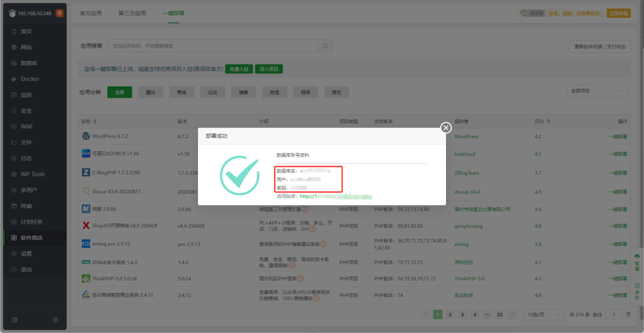Filter category by 博客
Screen dimensions: 644x333
[243, 92]
